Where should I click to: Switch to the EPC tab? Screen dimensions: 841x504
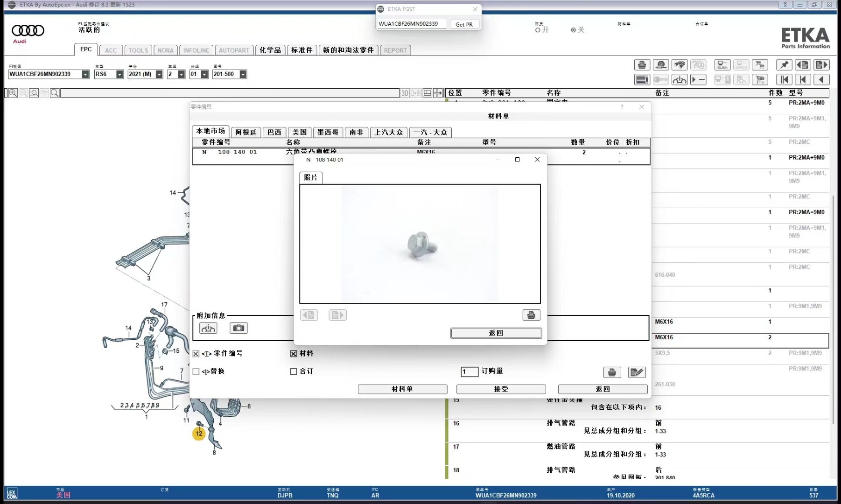coord(86,49)
